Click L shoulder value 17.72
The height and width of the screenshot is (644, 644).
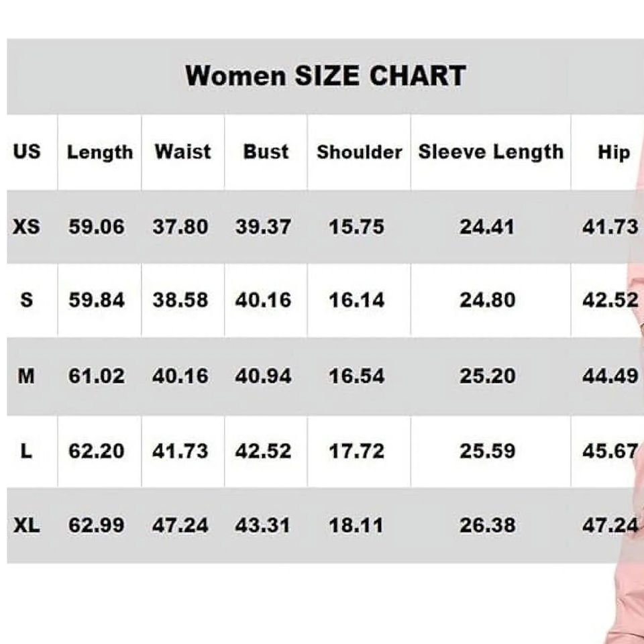click(x=356, y=451)
